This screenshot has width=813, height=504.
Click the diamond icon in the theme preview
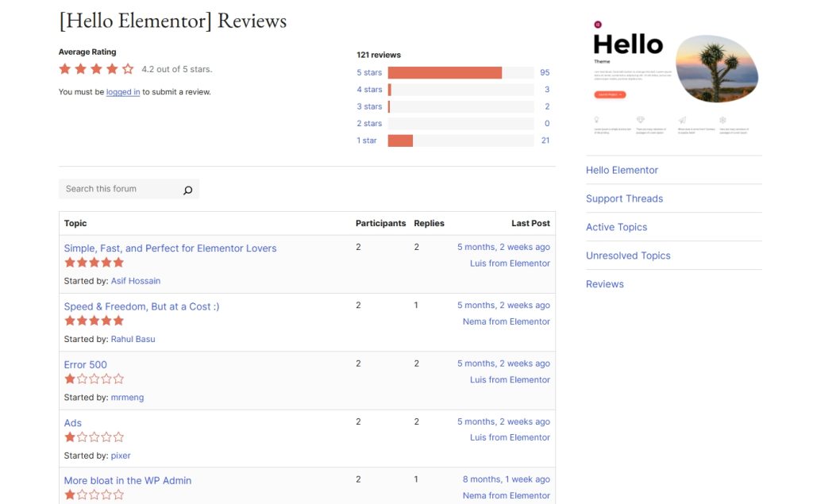coord(641,119)
